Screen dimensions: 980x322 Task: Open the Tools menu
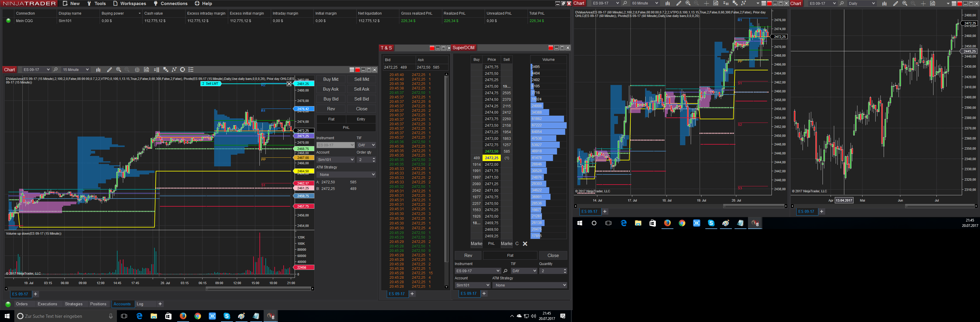[x=97, y=3]
